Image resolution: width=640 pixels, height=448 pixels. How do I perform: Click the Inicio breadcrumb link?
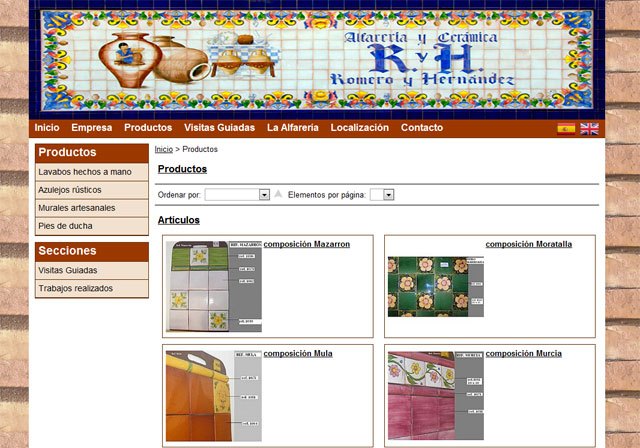click(163, 149)
